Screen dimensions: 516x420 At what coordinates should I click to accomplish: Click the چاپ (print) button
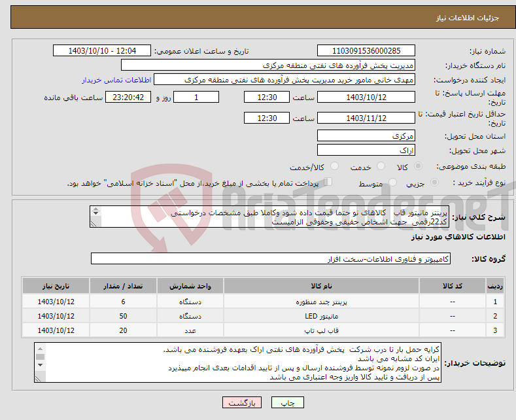tap(287, 402)
